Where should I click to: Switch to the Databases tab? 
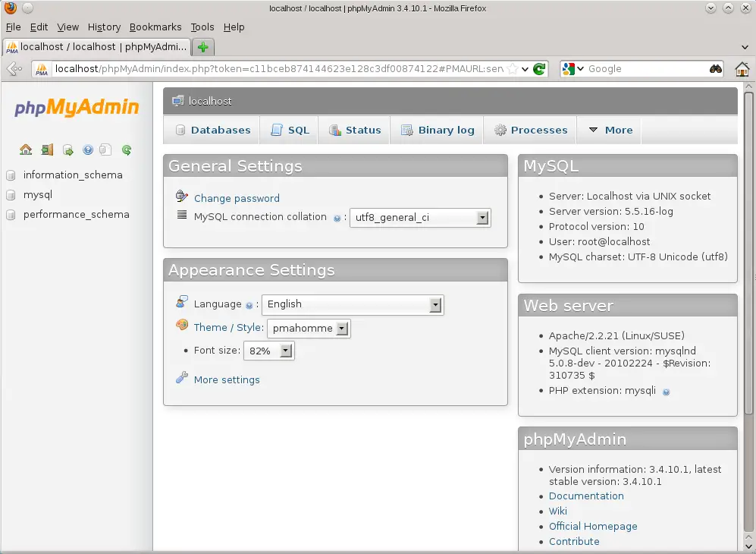[x=212, y=131]
